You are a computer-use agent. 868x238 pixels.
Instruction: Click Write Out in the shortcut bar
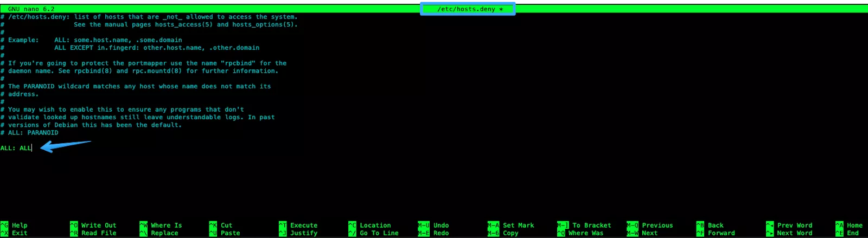coord(98,226)
